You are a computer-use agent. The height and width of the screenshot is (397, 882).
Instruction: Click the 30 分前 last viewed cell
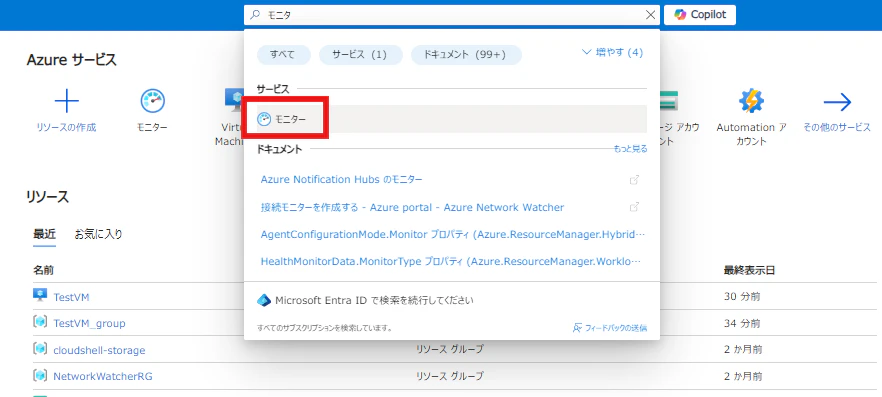[x=742, y=296]
